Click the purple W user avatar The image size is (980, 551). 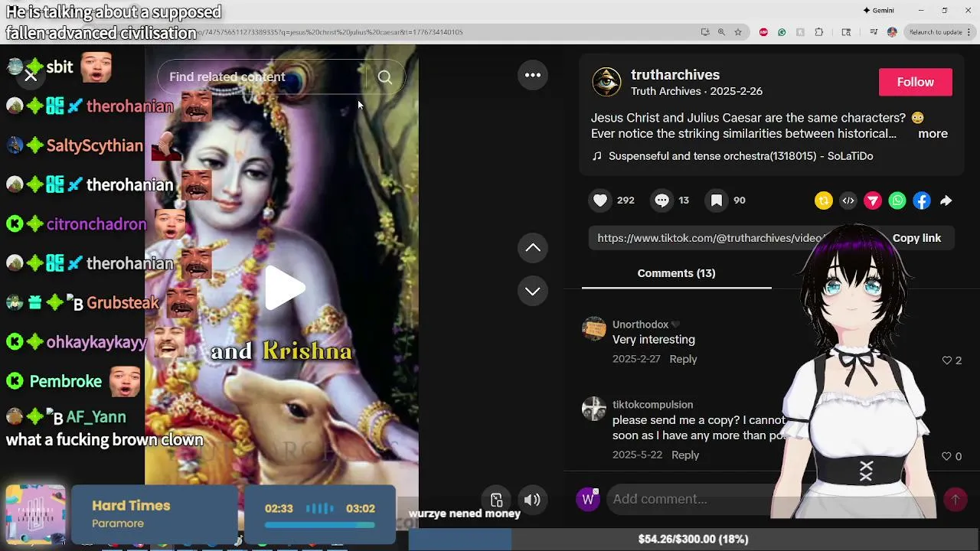(588, 500)
